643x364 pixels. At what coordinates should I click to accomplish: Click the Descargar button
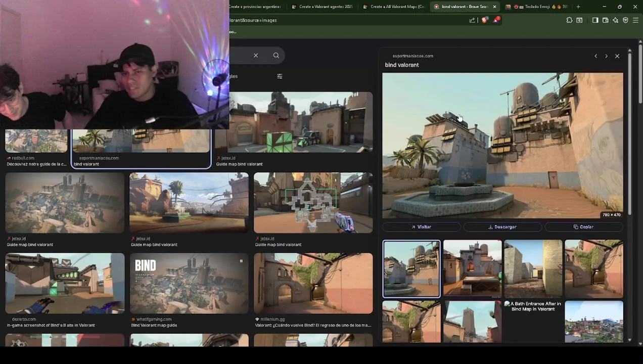click(x=502, y=227)
